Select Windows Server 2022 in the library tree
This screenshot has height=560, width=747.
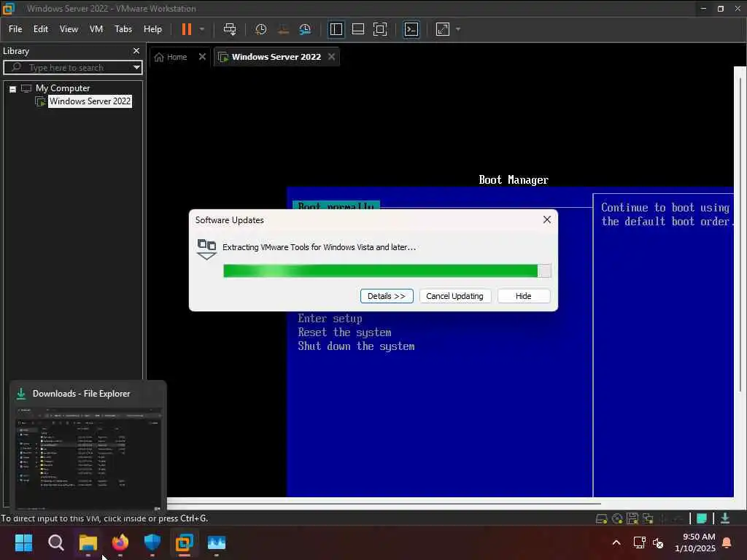[90, 101]
